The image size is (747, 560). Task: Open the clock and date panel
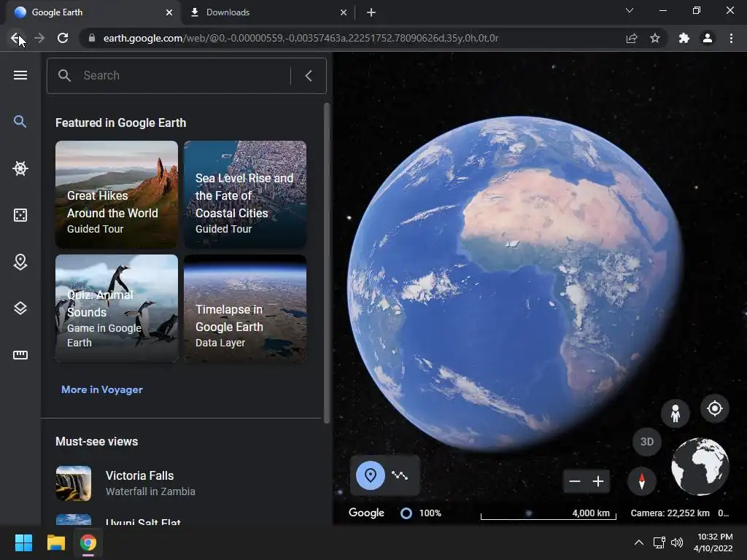coord(713,542)
